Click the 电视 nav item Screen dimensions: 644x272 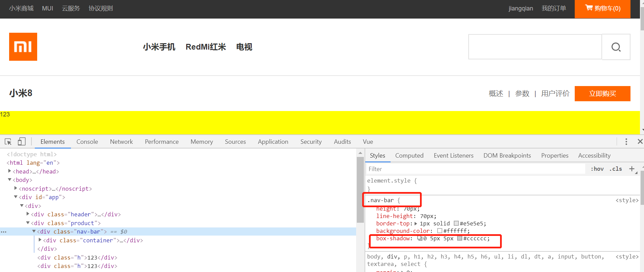[244, 47]
